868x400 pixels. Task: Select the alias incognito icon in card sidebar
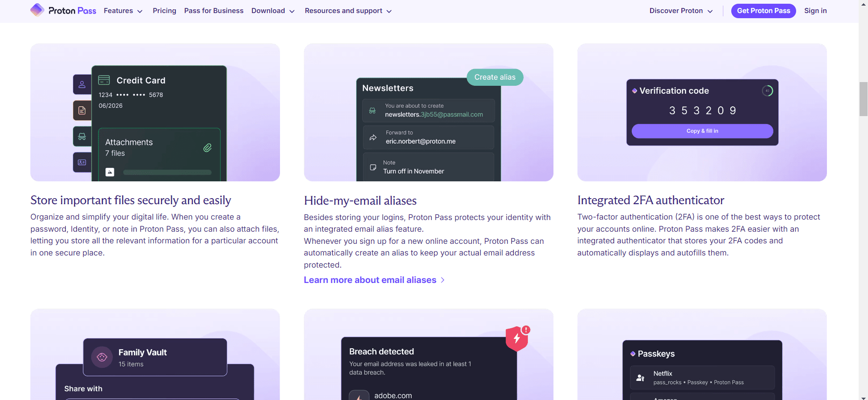pos(82,137)
